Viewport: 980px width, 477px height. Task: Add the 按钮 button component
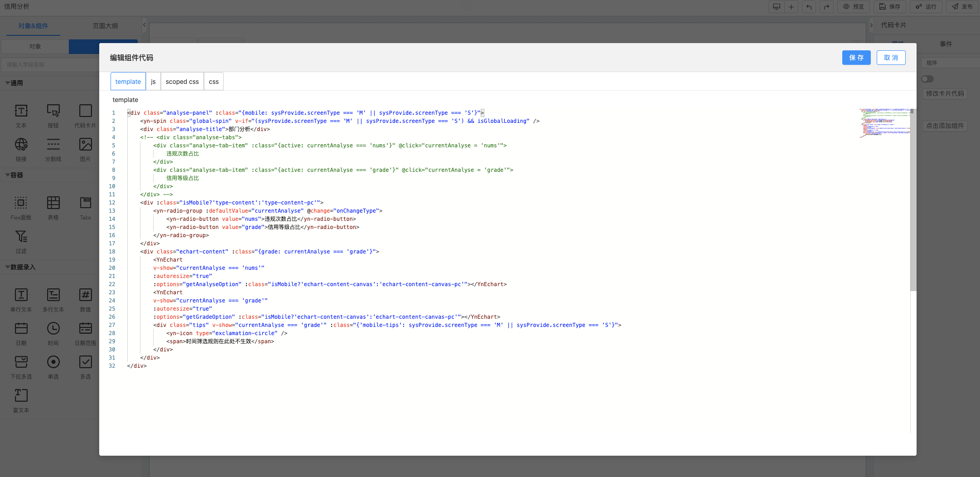[53, 116]
